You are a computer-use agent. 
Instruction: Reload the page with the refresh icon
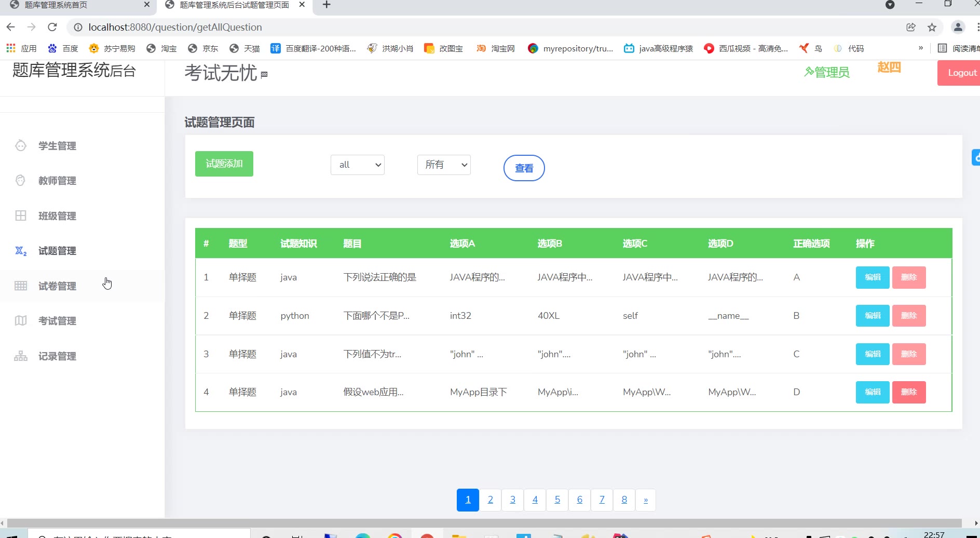(52, 27)
